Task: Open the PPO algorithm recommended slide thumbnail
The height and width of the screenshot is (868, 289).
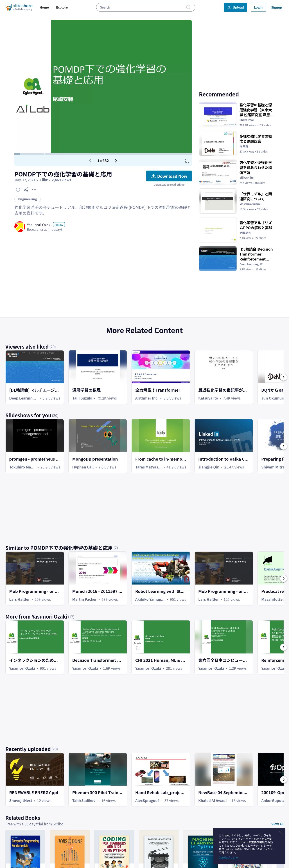Action: [218, 230]
